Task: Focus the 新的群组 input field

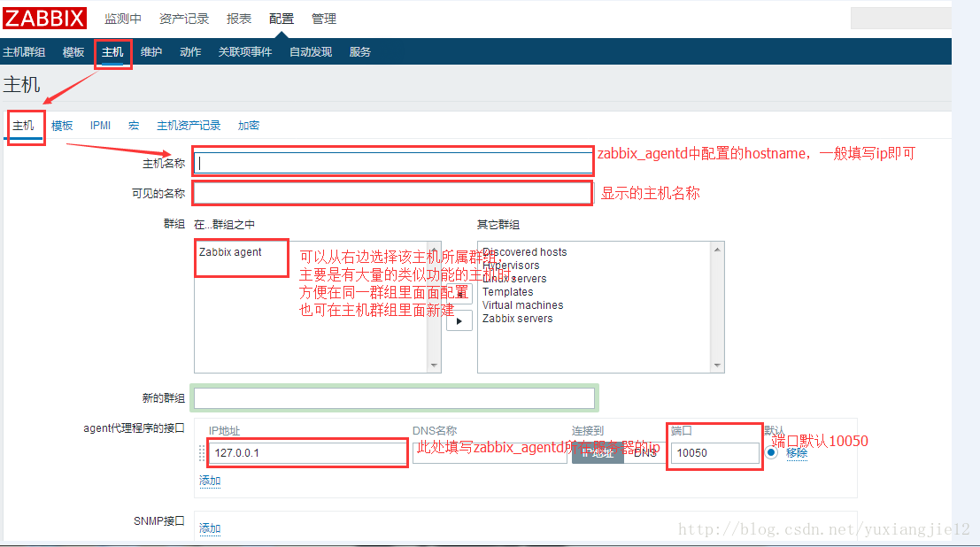Action: (x=394, y=398)
